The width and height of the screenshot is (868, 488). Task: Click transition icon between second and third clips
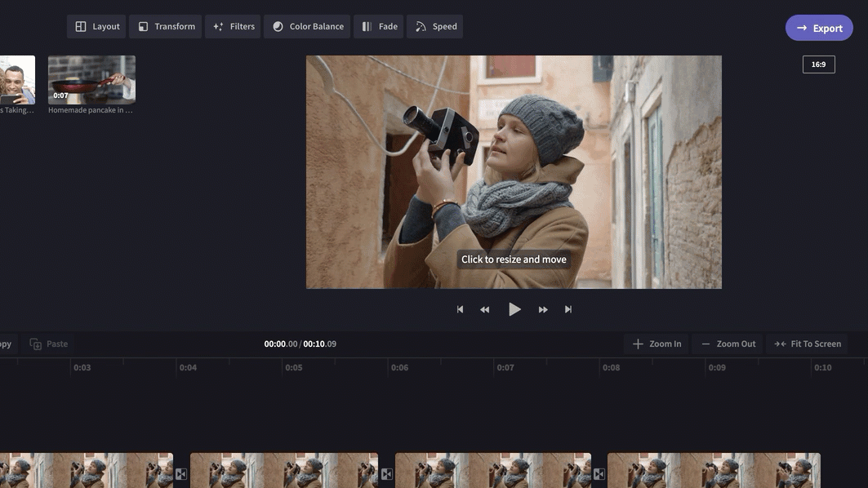[x=386, y=474]
